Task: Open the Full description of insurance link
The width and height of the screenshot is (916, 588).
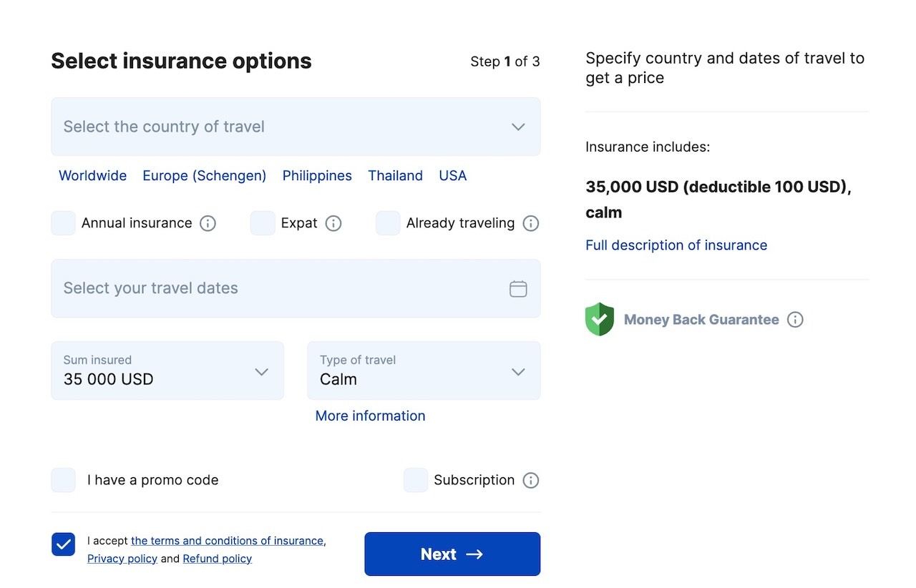Action: [x=676, y=245]
